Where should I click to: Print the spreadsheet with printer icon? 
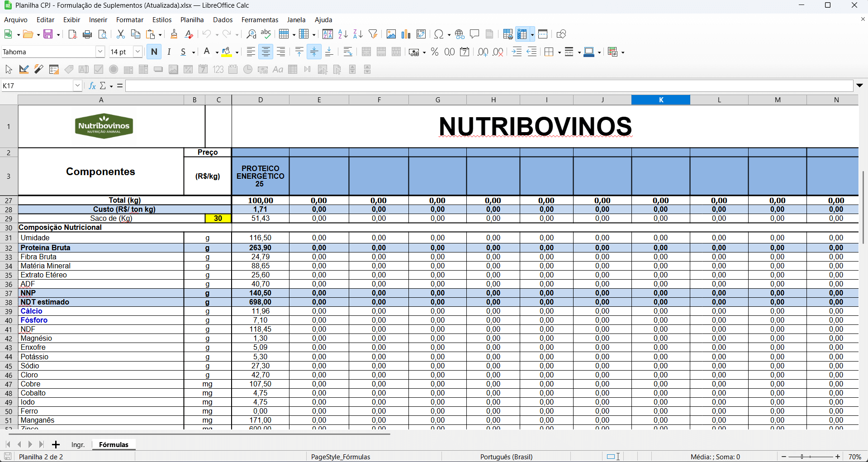(x=88, y=34)
